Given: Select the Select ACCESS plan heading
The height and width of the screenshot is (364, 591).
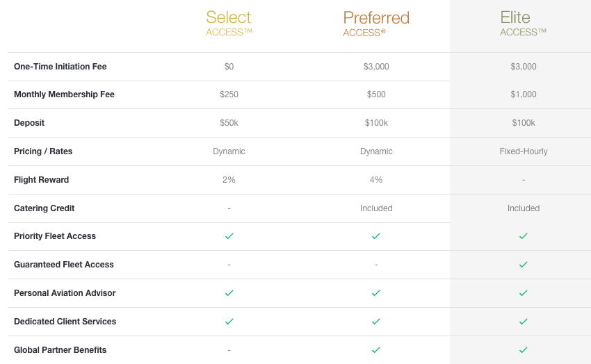Looking at the screenshot, I should (229, 23).
